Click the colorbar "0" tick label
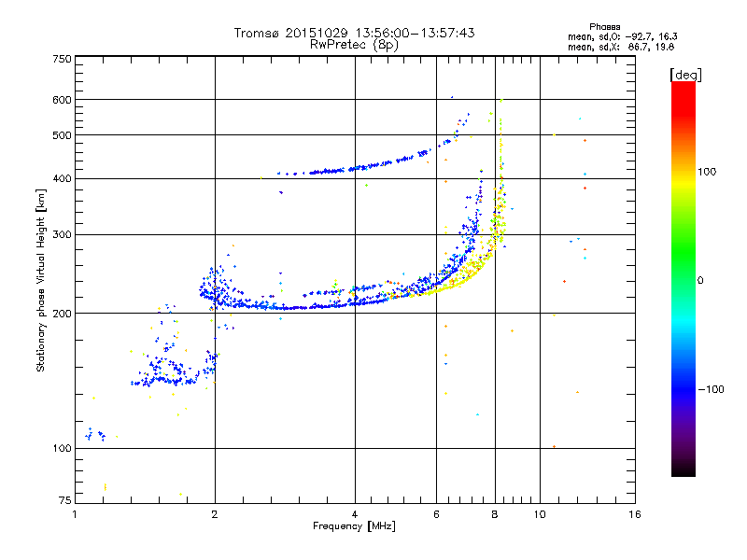Viewport: 747px width, 560px height. 700,281
